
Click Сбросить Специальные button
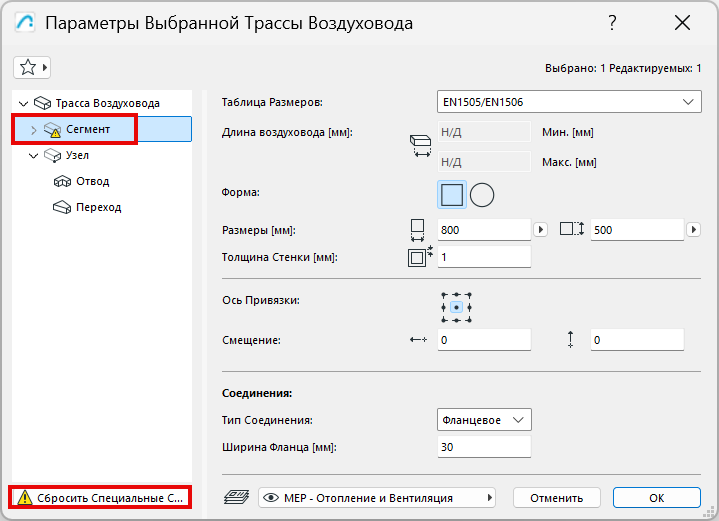click(100, 498)
